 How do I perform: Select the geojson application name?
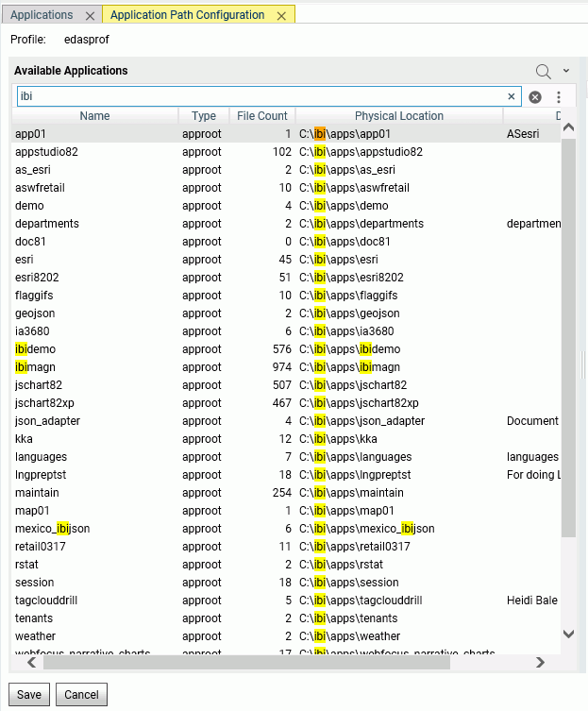point(35,313)
